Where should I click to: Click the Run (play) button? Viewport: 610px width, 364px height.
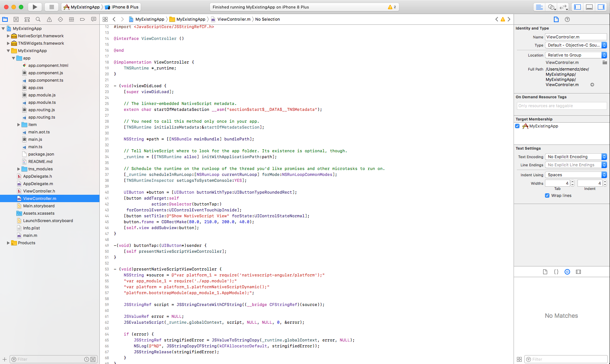coord(35,7)
